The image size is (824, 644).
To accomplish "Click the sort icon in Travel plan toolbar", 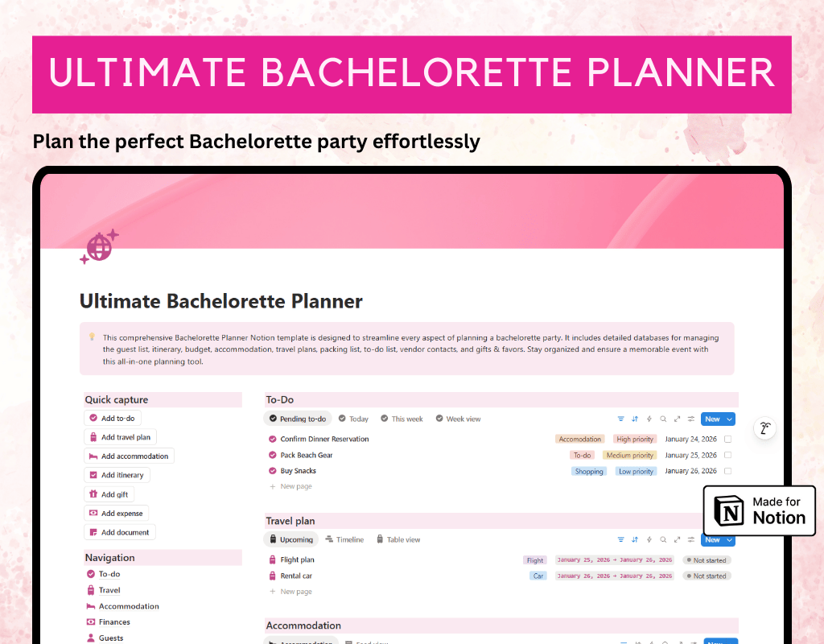I will click(x=635, y=539).
